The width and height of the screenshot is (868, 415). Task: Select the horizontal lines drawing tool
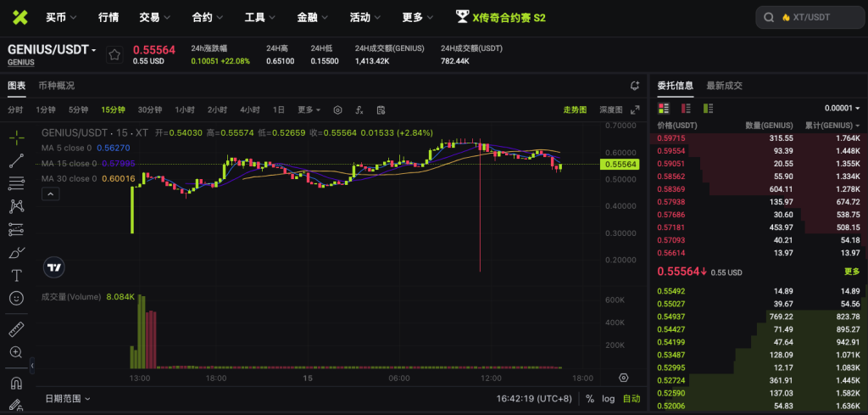click(17, 183)
